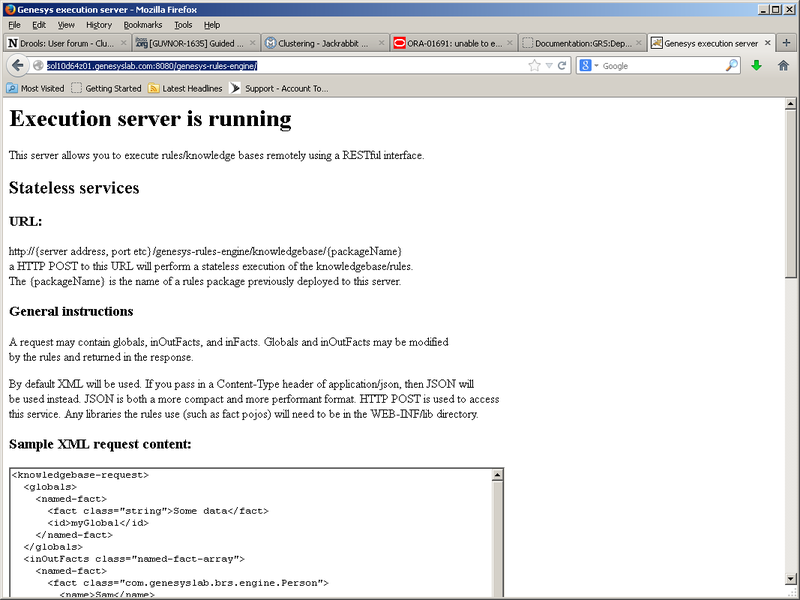800x600 pixels.
Task: Switch to the Drools: User forum tab
Action: (x=67, y=43)
